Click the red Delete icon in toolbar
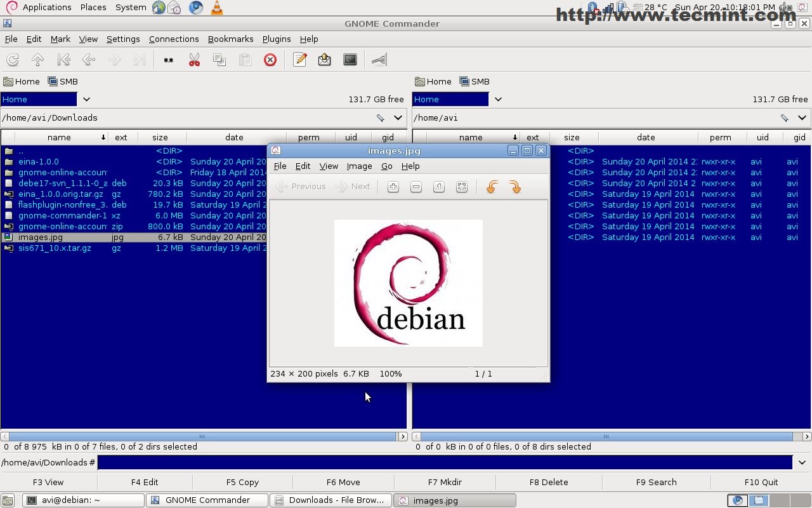Image resolution: width=812 pixels, height=508 pixels. (270, 60)
